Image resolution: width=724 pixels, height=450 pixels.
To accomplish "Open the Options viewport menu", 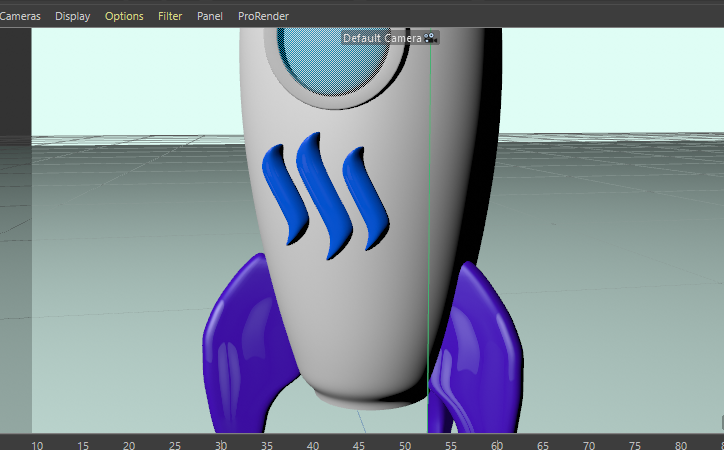I will coord(124,16).
